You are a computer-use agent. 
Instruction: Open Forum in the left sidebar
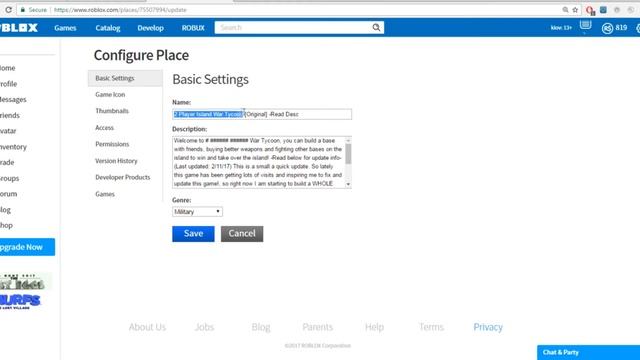click(x=8, y=194)
